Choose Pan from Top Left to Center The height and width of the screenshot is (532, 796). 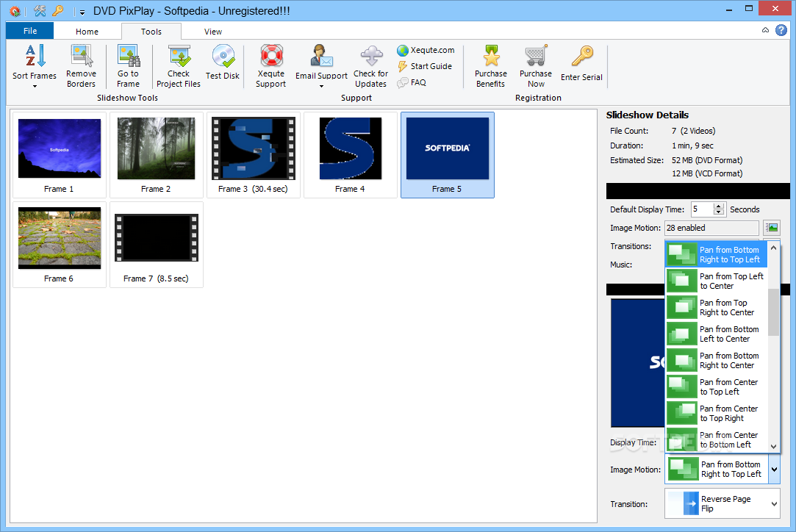coord(717,281)
